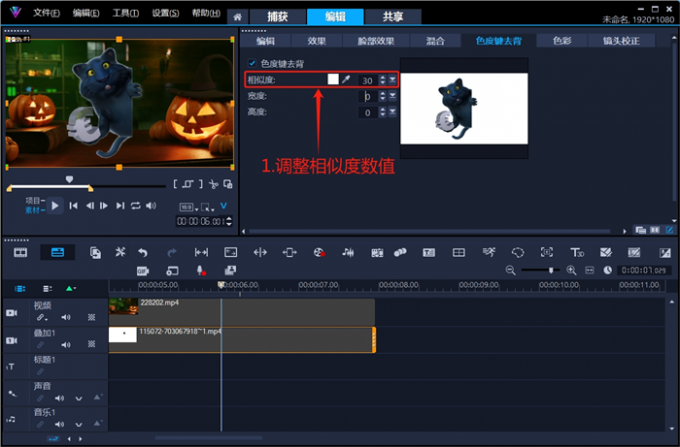
Task: Open the 脸部效果 options tab
Action: click(376, 41)
